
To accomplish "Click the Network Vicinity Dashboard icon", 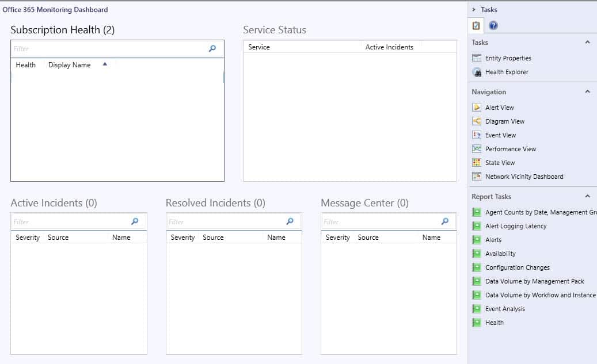I will (476, 177).
